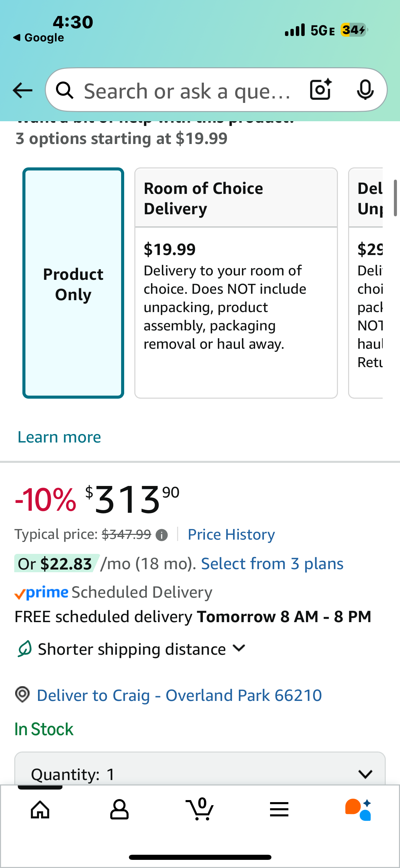
Task: Open the hamburger menu tab
Action: [279, 810]
